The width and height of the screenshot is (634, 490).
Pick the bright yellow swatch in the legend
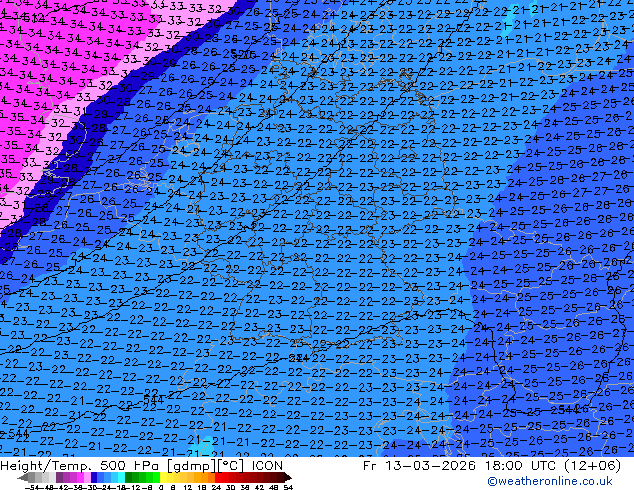click(164, 477)
